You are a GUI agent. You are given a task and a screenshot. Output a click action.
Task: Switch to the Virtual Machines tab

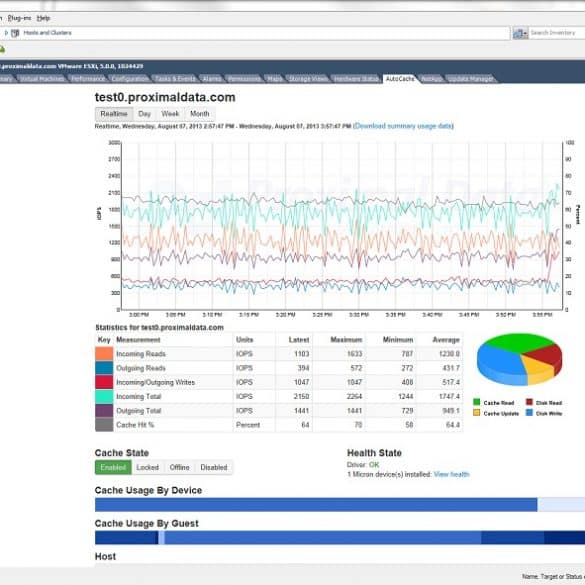tap(42, 79)
